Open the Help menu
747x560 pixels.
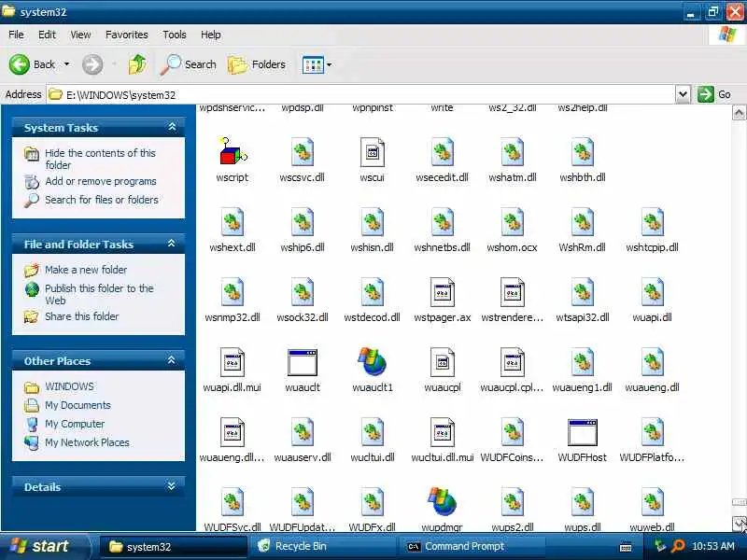click(211, 35)
